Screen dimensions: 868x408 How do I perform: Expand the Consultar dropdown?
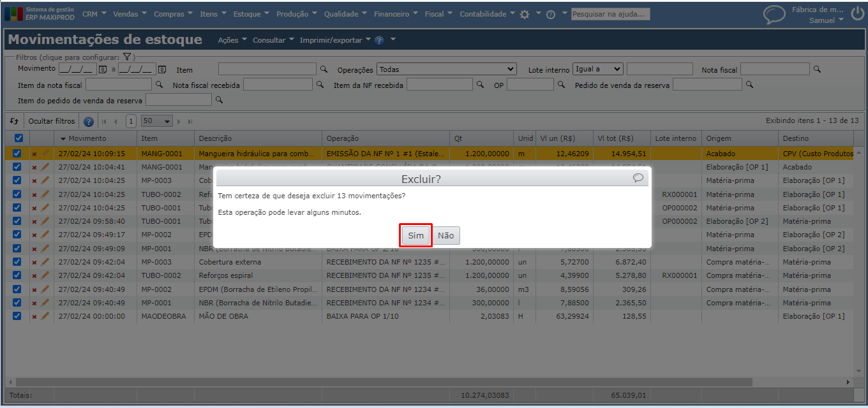(x=273, y=40)
